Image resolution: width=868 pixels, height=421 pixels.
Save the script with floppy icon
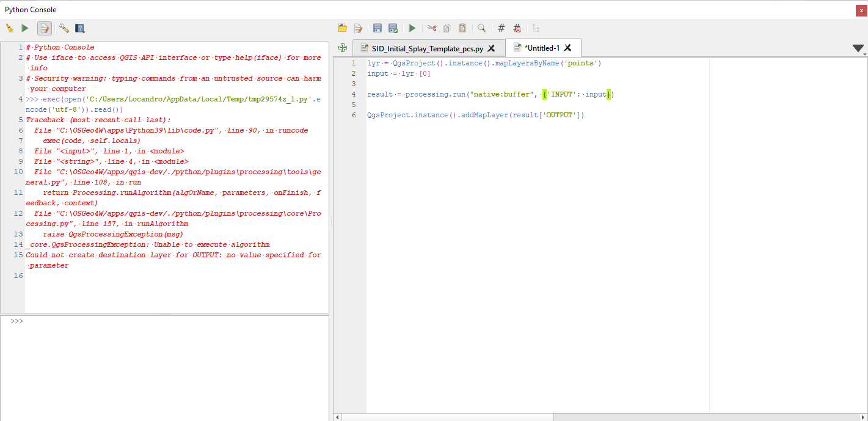tap(377, 28)
